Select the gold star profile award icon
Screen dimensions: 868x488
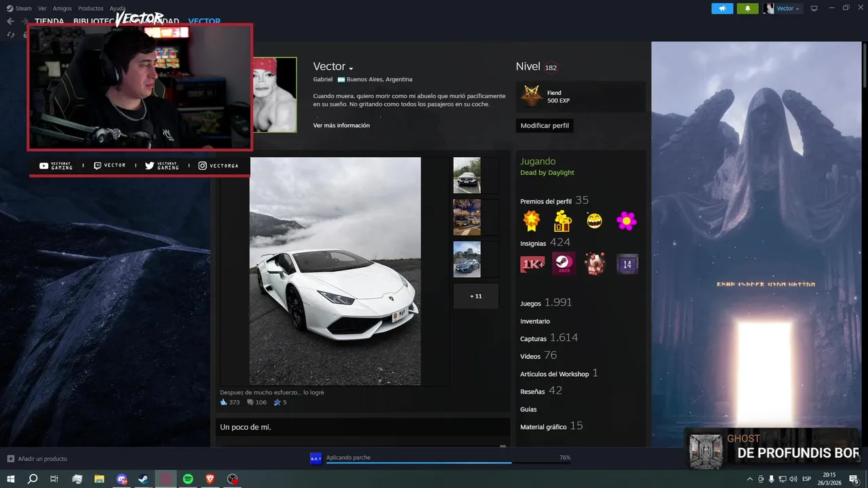coord(532,221)
